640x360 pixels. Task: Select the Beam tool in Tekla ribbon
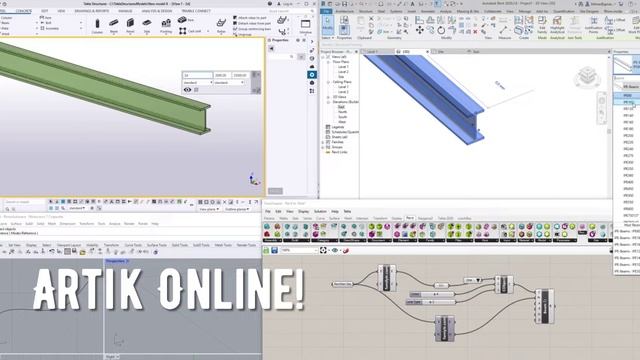point(114,25)
